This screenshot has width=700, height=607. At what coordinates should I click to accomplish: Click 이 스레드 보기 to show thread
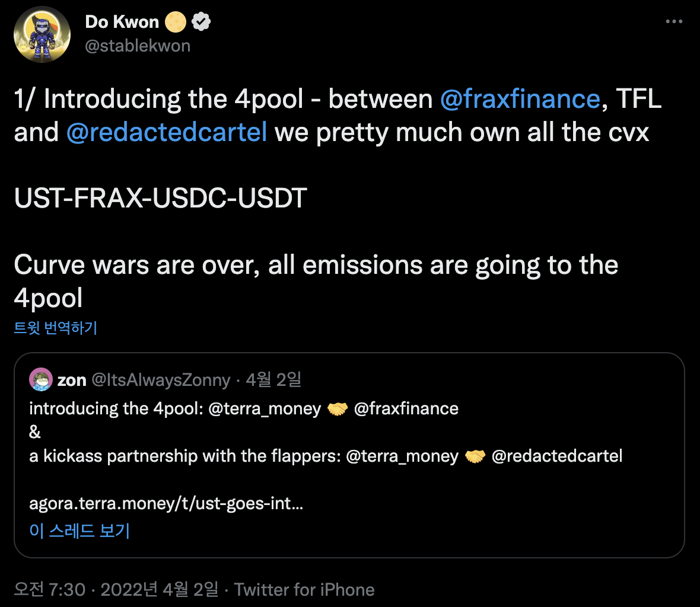pyautogui.click(x=79, y=530)
